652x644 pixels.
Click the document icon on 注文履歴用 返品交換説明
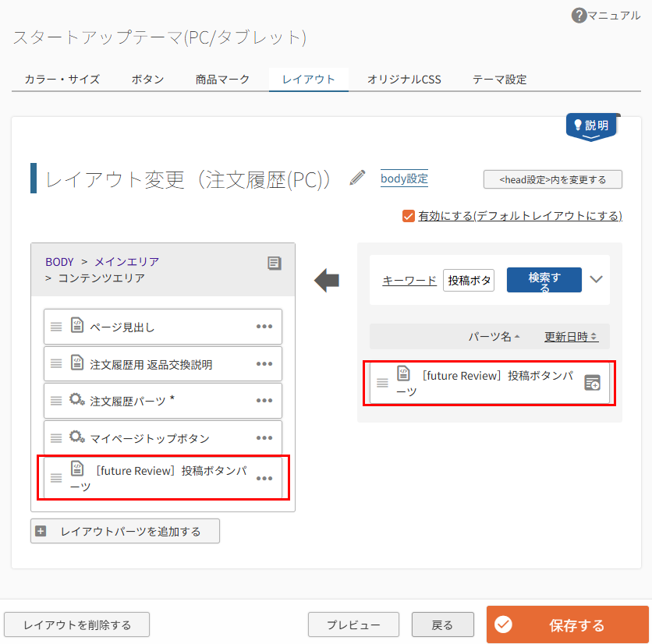[x=76, y=363]
